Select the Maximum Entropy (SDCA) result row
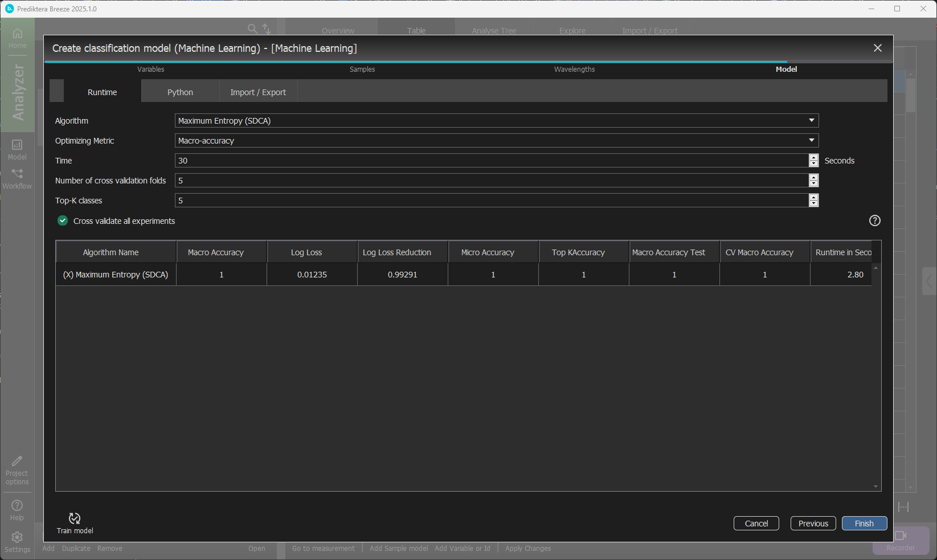The image size is (937, 560). click(116, 275)
